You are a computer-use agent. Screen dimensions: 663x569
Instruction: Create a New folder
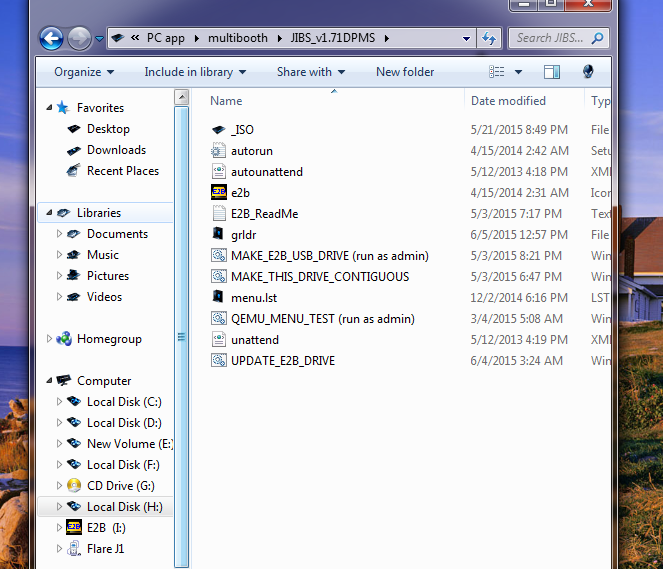pos(405,72)
